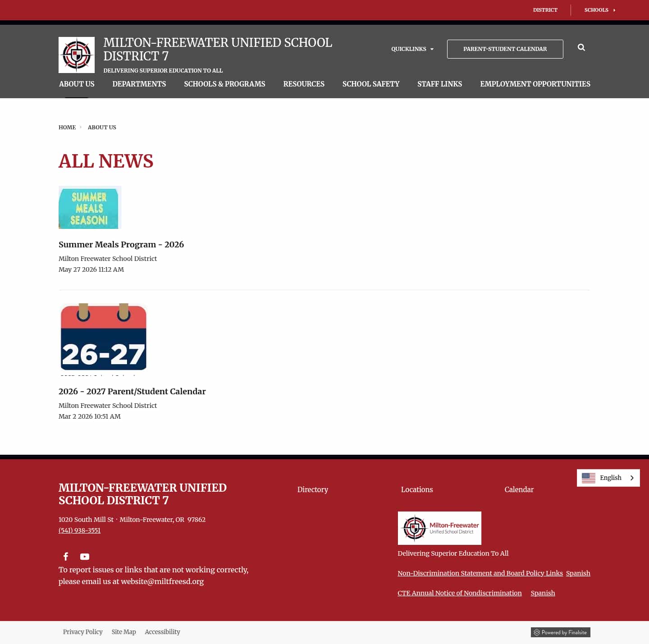Screen dimensions: 649x644
Task: Open the Facebook icon in footer
Action: pyautogui.click(x=66, y=557)
